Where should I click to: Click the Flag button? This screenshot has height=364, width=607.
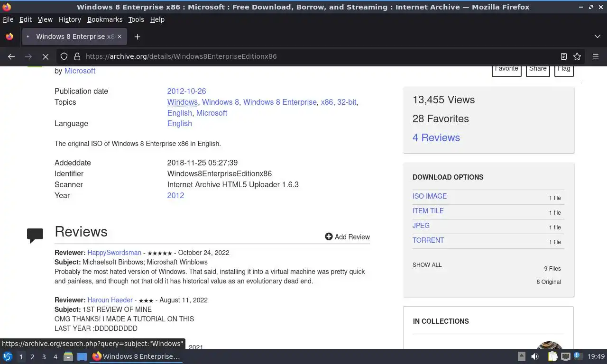point(564,70)
